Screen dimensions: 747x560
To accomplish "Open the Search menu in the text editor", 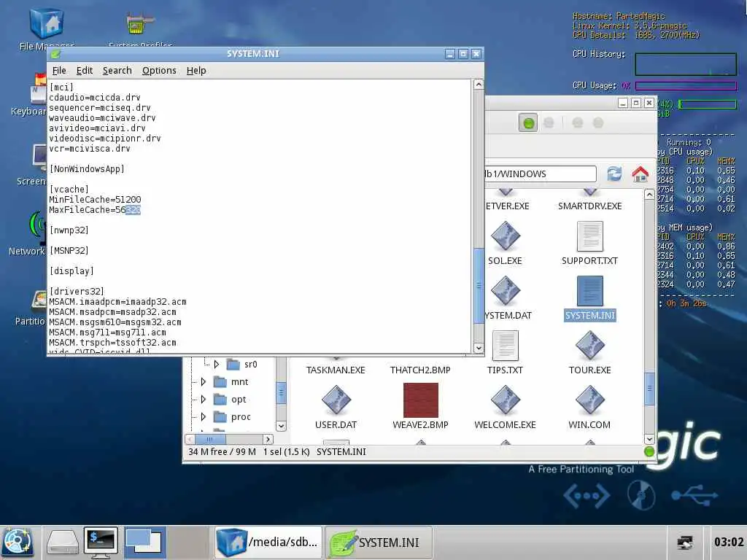I will (117, 71).
